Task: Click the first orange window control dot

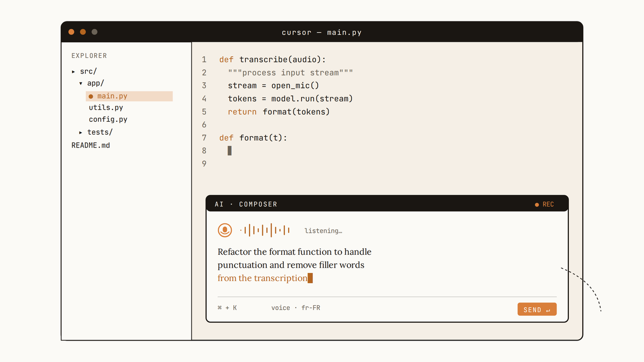Action: [x=71, y=32]
